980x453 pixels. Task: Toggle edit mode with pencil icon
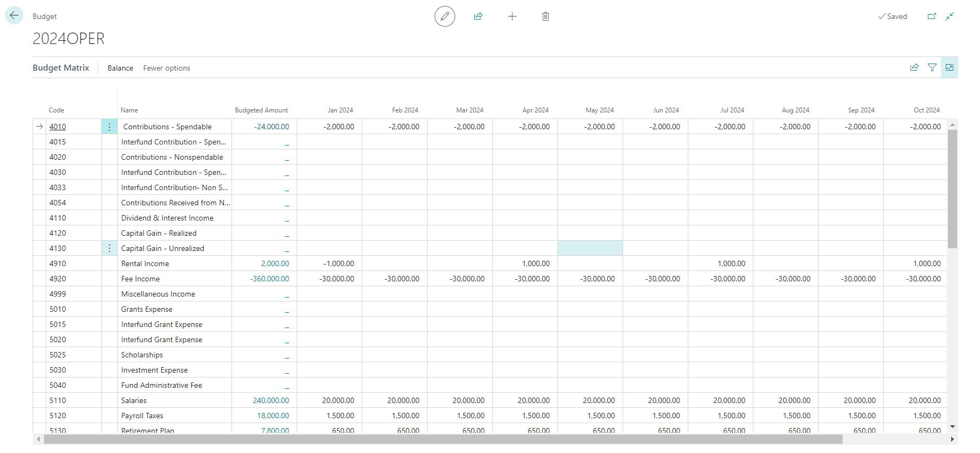click(x=445, y=16)
